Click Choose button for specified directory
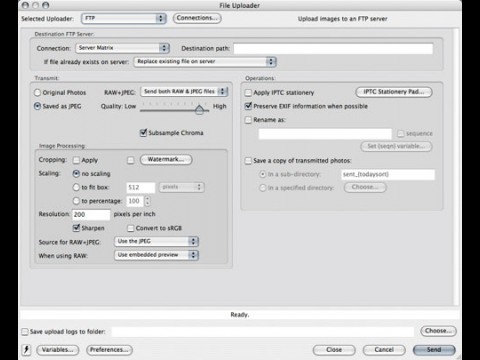The width and height of the screenshot is (480, 360). coord(365,187)
